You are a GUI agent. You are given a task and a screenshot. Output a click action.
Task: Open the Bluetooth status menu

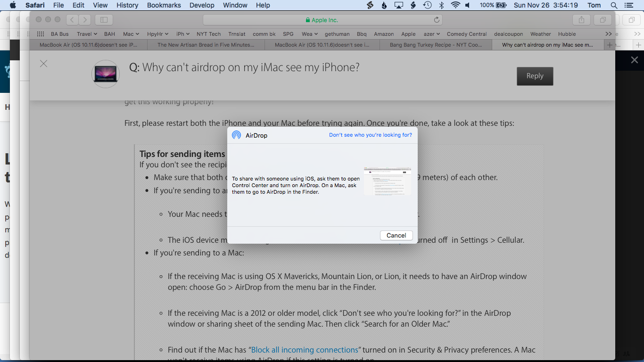click(x=442, y=5)
